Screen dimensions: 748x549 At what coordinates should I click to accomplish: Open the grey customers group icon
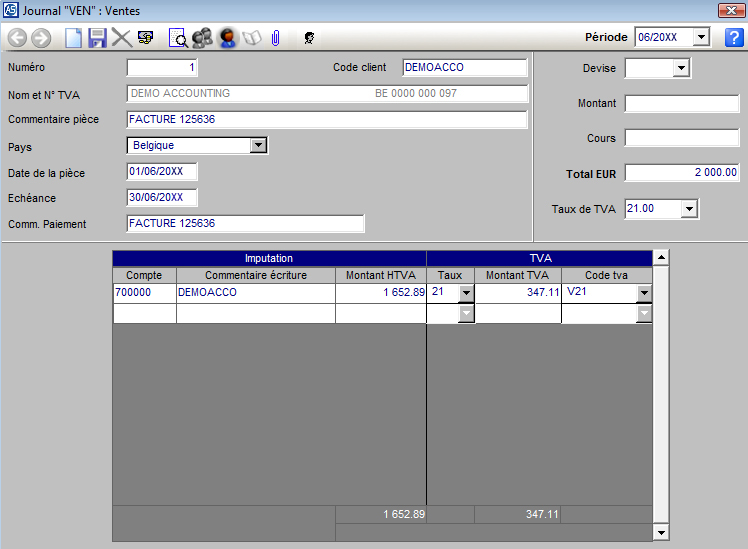click(x=202, y=38)
